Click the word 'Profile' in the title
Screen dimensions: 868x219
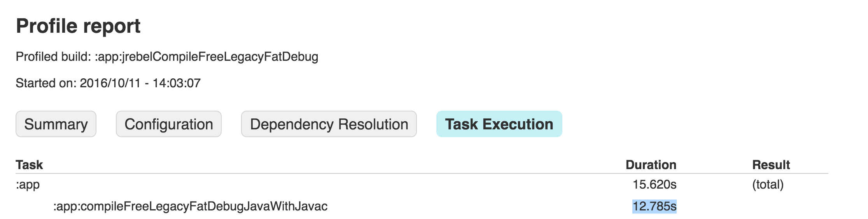(47, 26)
